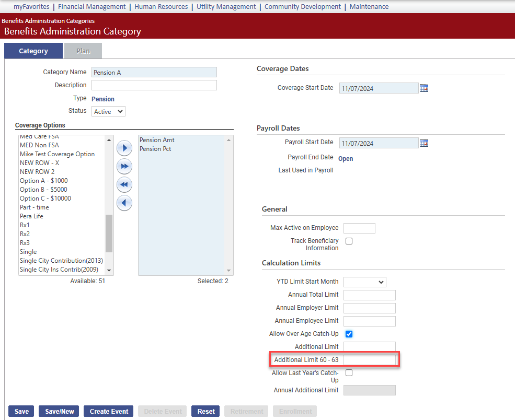Open Community Development menu

[303, 7]
